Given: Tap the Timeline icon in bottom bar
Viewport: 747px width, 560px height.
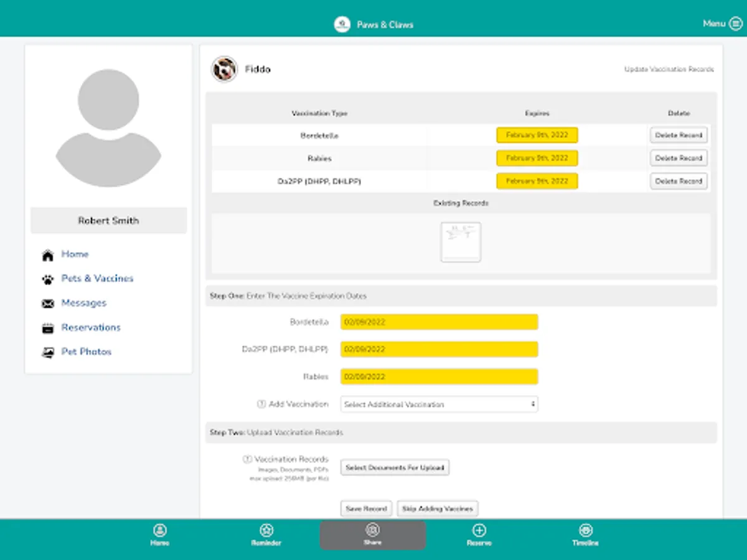Looking at the screenshot, I should click(586, 530).
